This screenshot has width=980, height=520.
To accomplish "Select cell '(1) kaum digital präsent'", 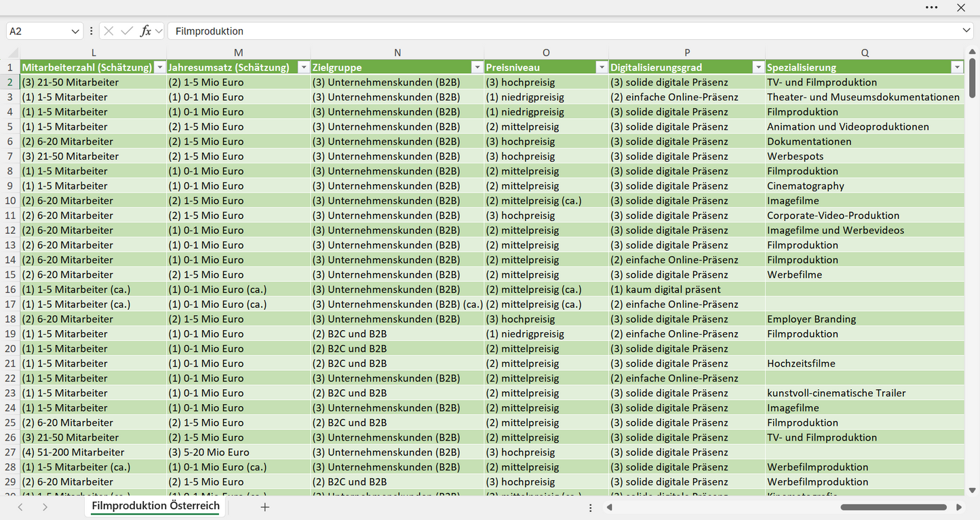I will click(x=687, y=289).
